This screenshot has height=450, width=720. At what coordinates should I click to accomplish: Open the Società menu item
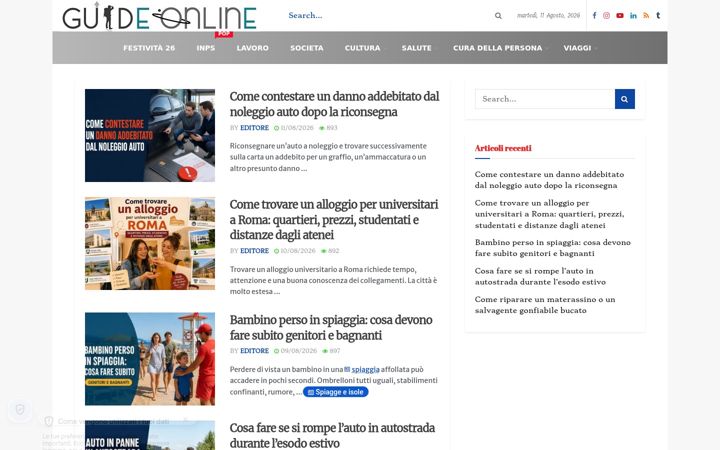pyautogui.click(x=307, y=48)
